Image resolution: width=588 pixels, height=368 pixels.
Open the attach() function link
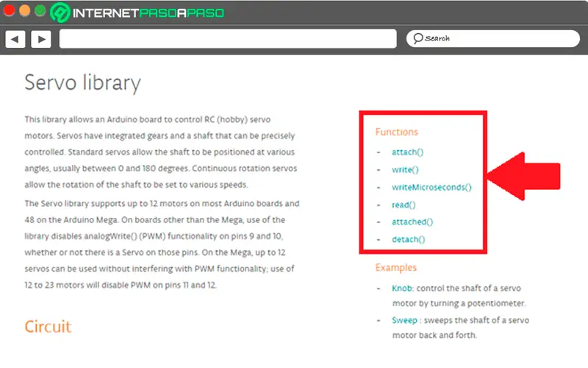click(x=408, y=152)
